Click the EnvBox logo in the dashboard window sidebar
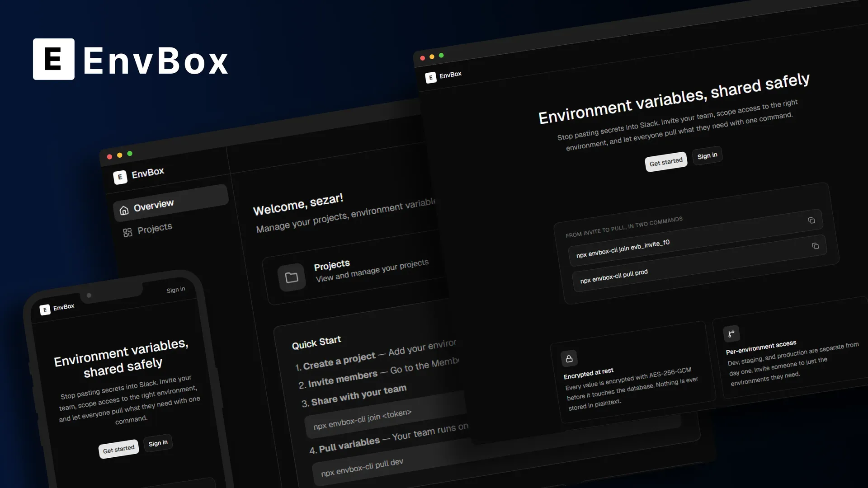The height and width of the screenshot is (488, 868). click(120, 177)
